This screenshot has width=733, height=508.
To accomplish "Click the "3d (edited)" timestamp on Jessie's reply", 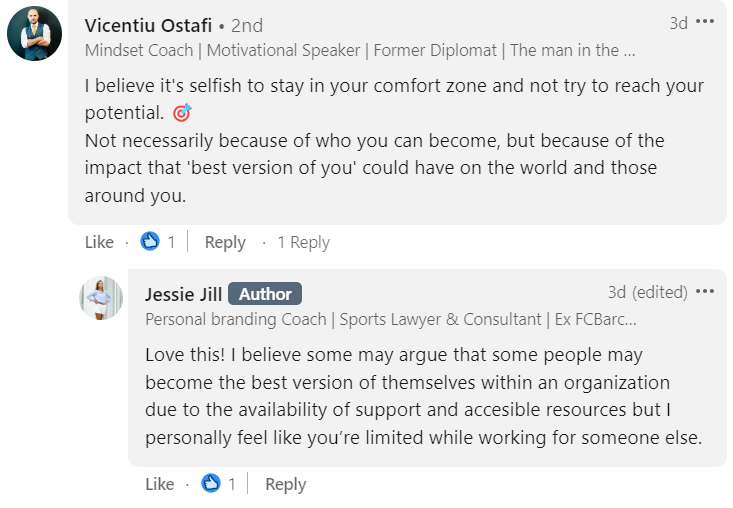I will [x=647, y=292].
